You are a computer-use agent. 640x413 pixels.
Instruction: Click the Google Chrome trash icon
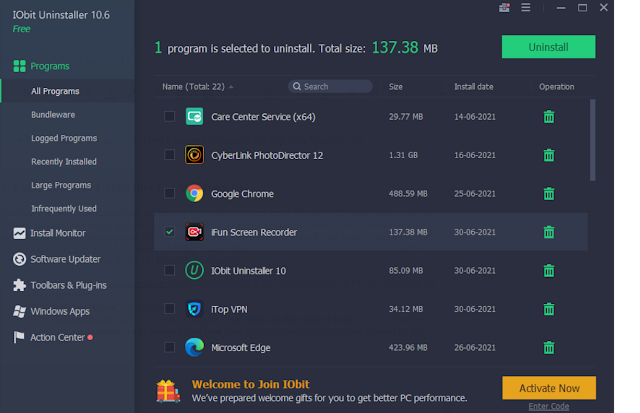pyautogui.click(x=549, y=193)
